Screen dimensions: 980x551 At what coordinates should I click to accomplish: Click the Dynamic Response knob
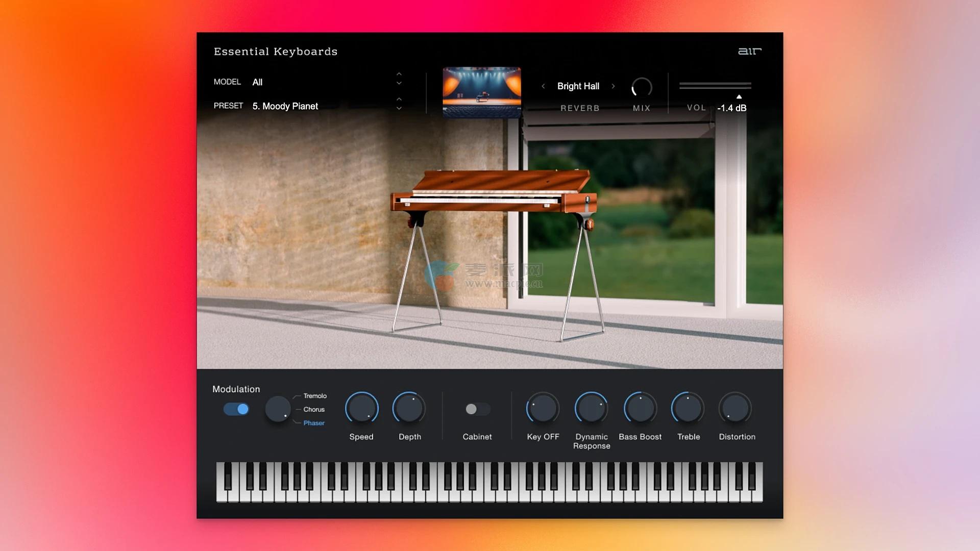click(x=591, y=409)
